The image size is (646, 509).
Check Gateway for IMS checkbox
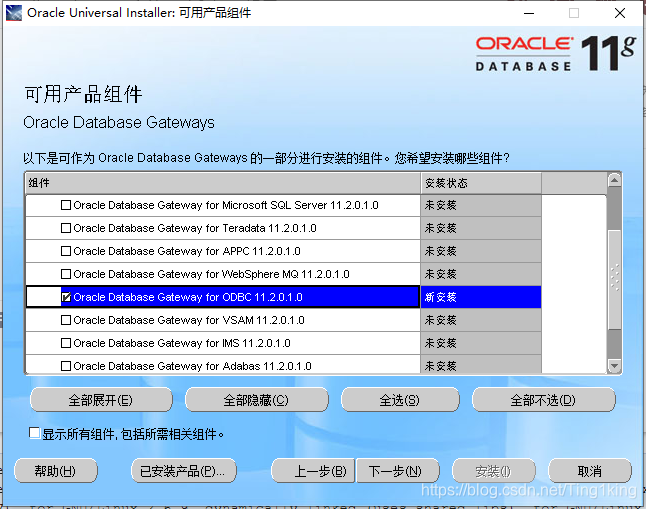coord(66,343)
